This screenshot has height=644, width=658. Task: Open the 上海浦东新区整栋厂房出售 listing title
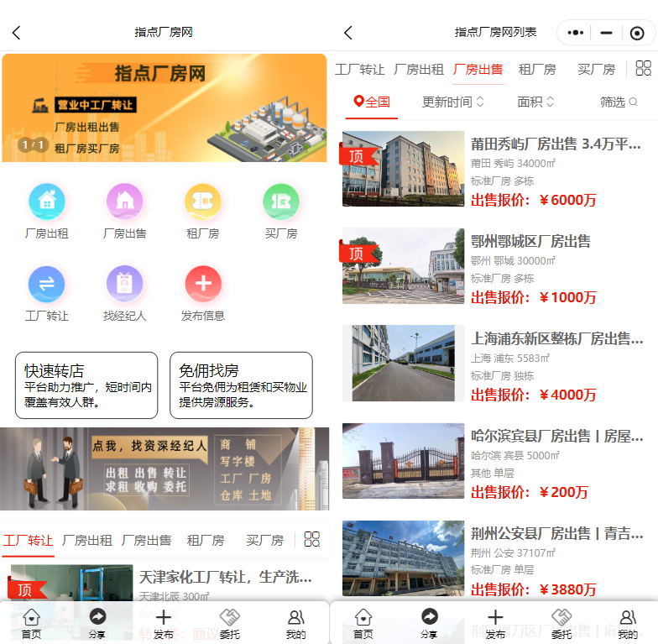pyautogui.click(x=557, y=338)
